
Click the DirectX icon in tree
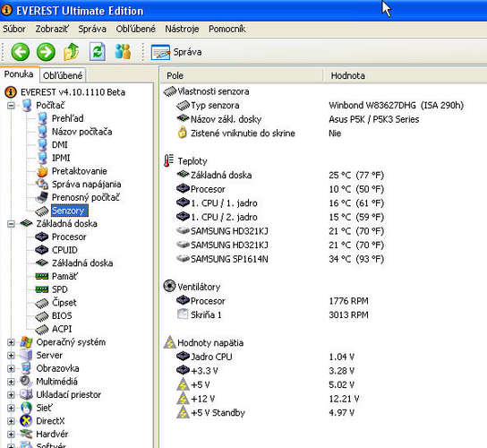26,421
